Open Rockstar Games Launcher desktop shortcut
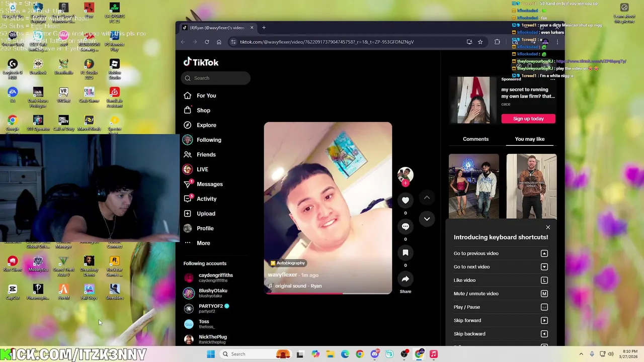The width and height of the screenshot is (644, 362). 114,266
